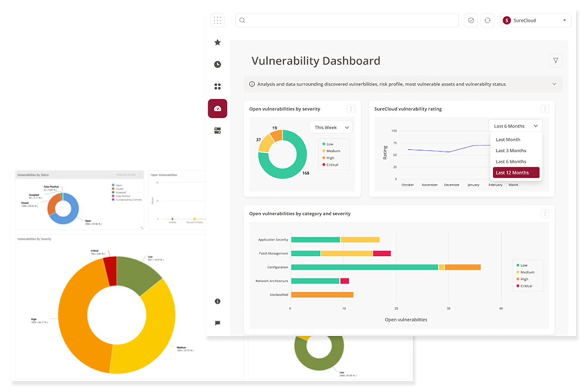Open the app grid launcher icon

218,21
